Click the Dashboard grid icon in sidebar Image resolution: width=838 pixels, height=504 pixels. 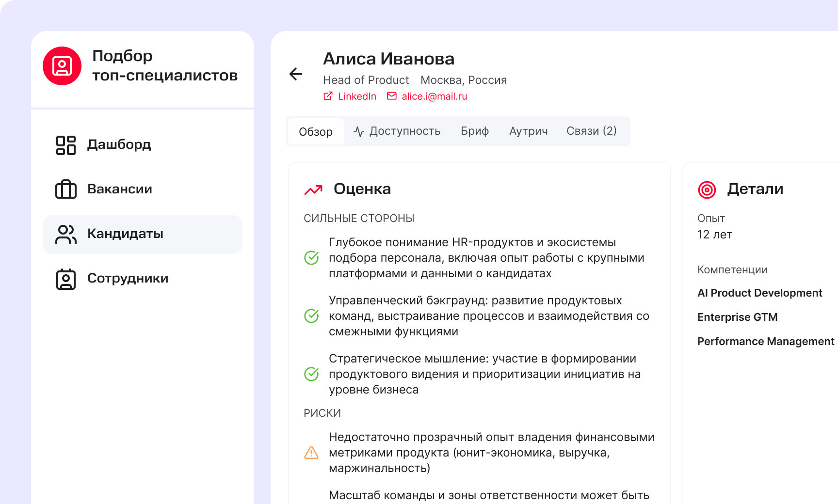click(66, 145)
